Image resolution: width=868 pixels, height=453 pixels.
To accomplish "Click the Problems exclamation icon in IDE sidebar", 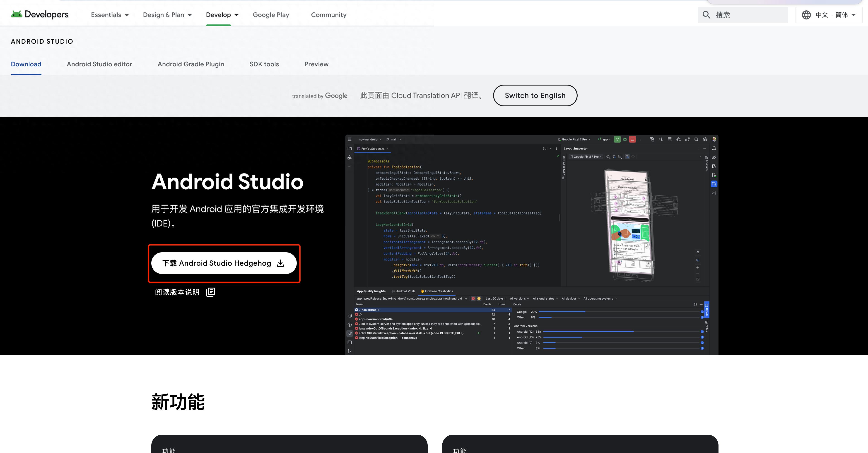I will pos(350,324).
